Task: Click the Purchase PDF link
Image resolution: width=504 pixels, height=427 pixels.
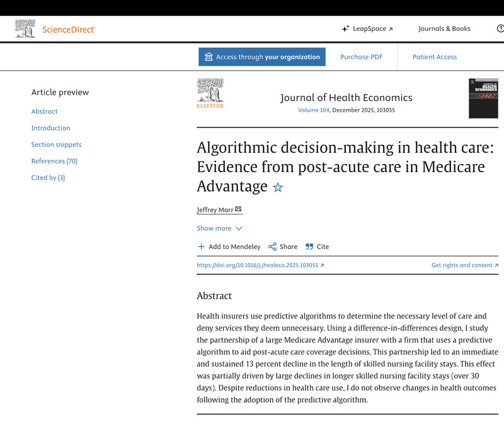Action: click(x=361, y=57)
